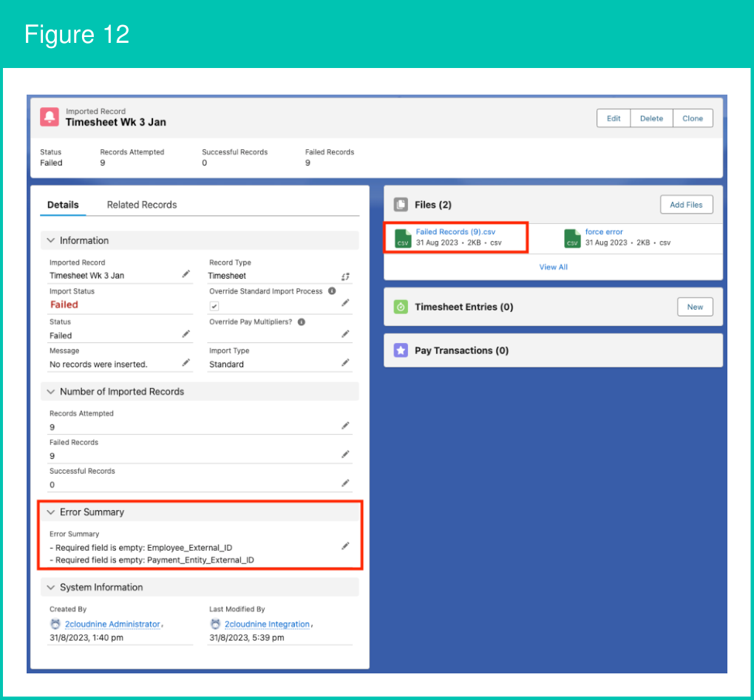Viewport: 754px width, 700px height.
Task: Edit the Status field pencil in Information
Action: (186, 333)
